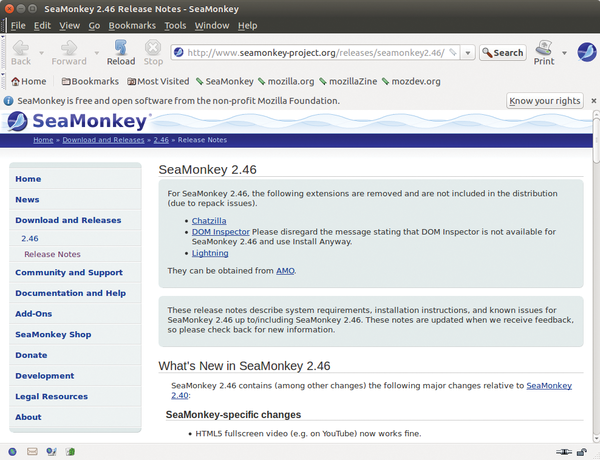Click Home in the breadcrumb trail
The image size is (600, 460).
(x=43, y=140)
